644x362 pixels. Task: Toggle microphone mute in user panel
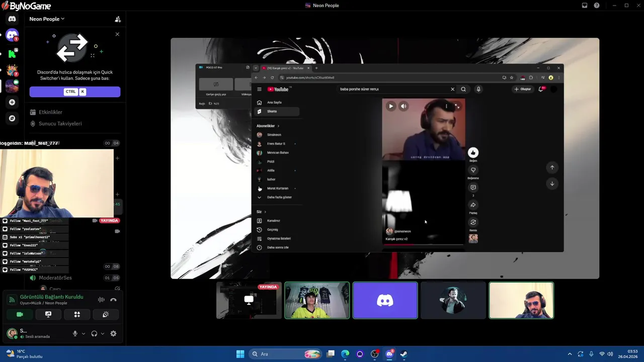[75, 333]
